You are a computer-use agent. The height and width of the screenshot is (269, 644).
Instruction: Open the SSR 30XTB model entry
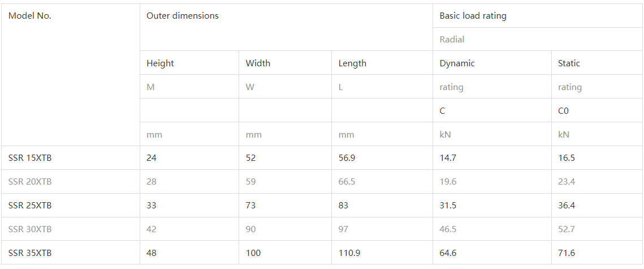(30, 229)
